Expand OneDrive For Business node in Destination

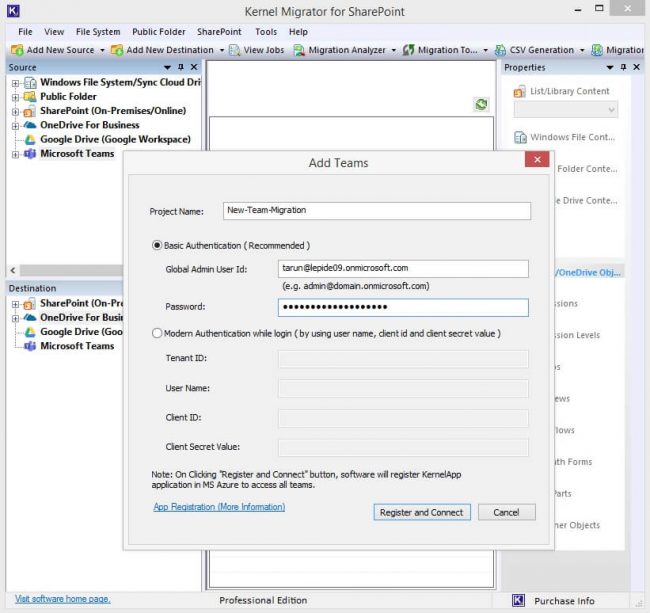point(15,318)
